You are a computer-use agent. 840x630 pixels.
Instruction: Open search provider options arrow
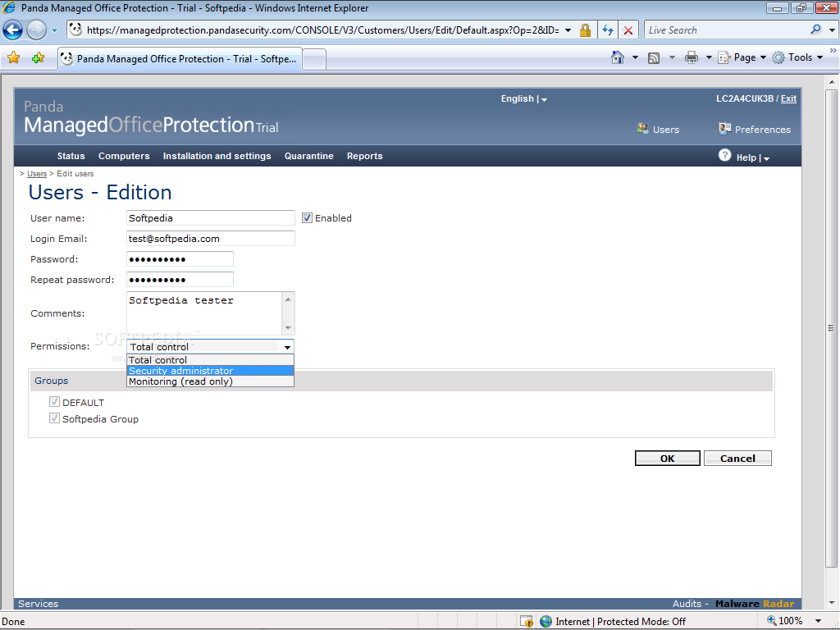[832, 30]
